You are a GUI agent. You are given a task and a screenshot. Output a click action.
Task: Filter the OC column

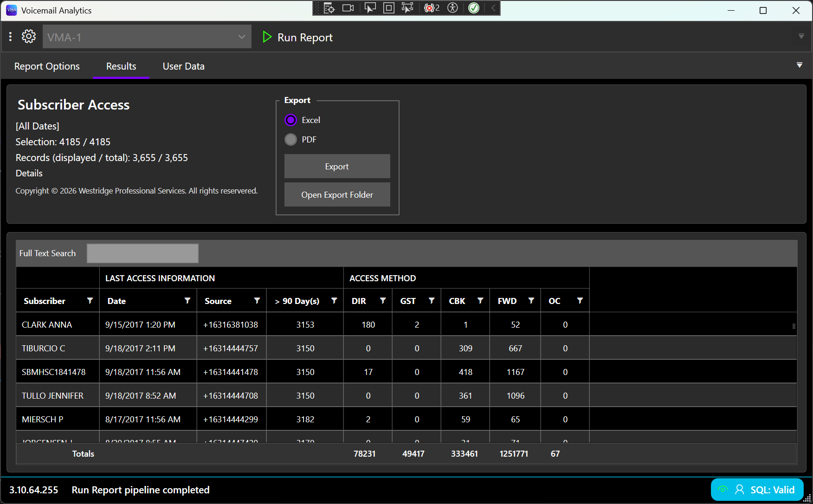580,301
